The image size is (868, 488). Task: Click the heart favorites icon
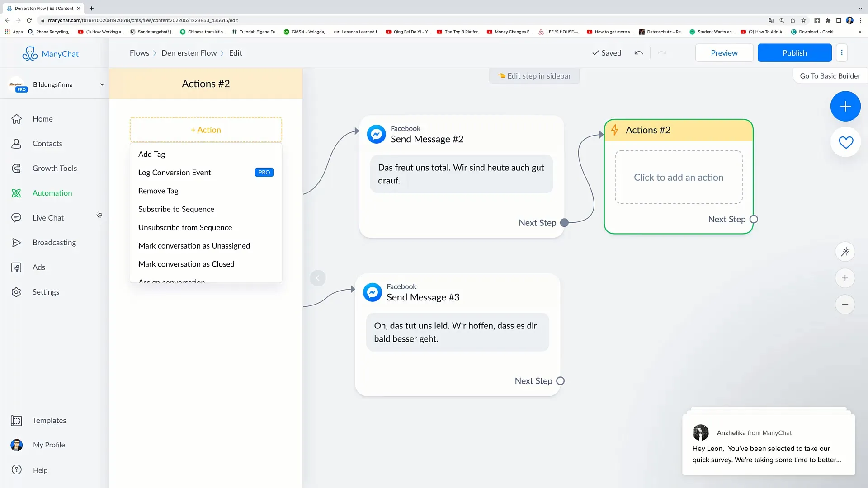[845, 142]
